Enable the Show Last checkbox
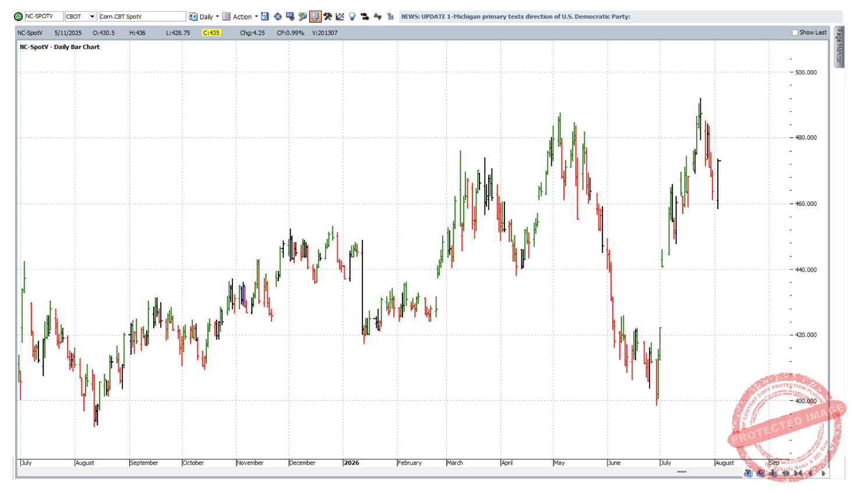The width and height of the screenshot is (868, 493). pos(795,33)
